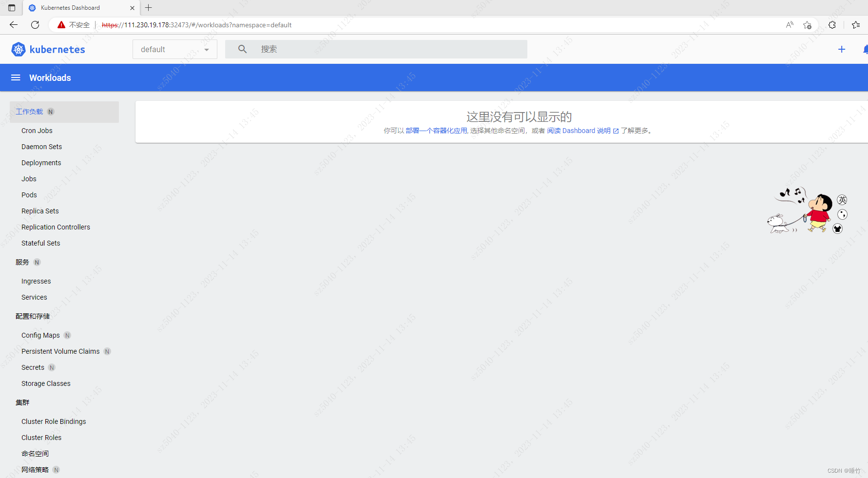Select 服务 section in the sidebar
This screenshot has height=478, width=868.
(x=22, y=262)
